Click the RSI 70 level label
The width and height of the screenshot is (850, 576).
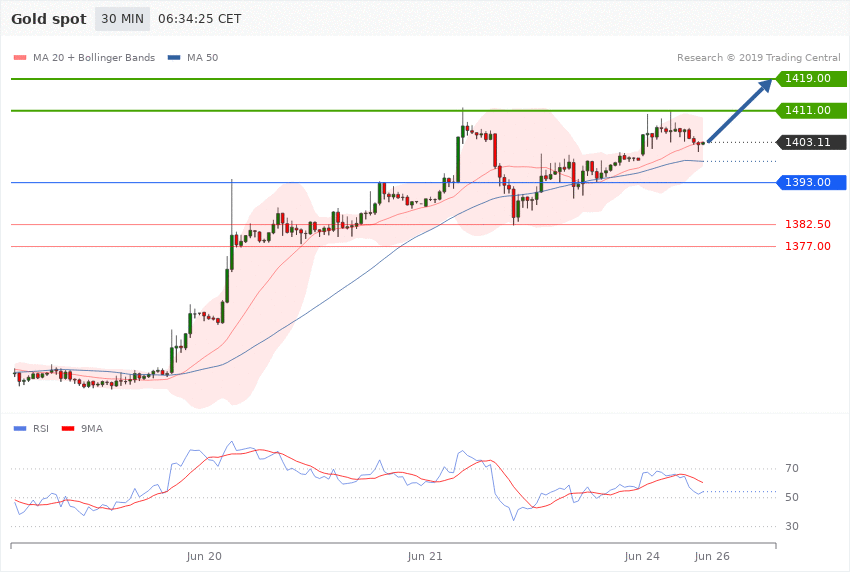791,469
